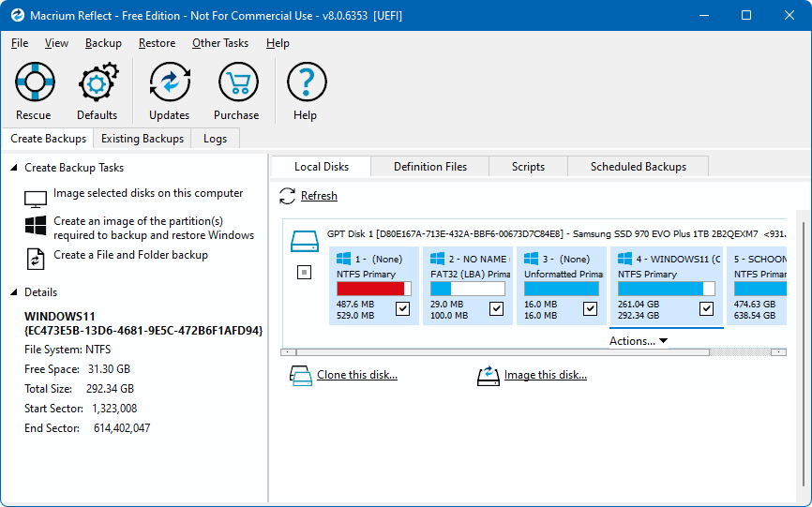Image resolution: width=812 pixels, height=507 pixels.
Task: Click the usage bar of partition 4 WINDOWS11
Action: tap(666, 289)
